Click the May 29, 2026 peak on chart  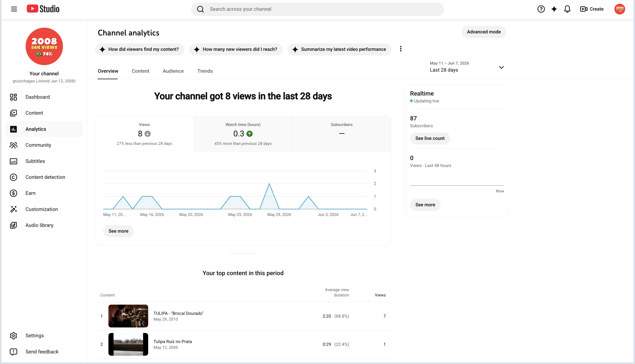(269, 184)
